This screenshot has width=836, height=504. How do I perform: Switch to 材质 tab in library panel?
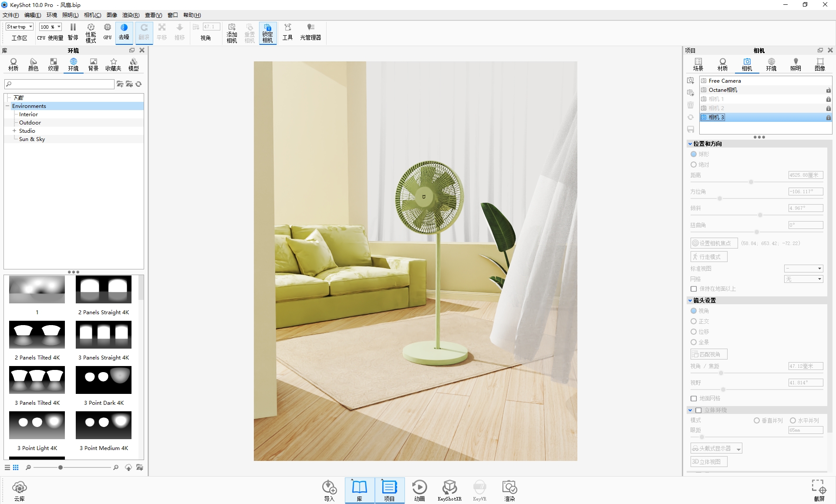[x=13, y=64]
